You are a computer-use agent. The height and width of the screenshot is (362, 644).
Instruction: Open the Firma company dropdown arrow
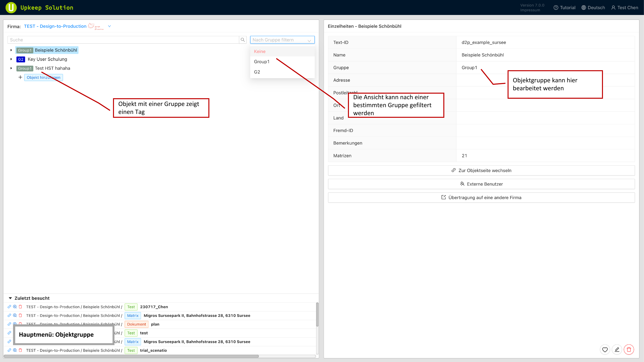pos(109,26)
